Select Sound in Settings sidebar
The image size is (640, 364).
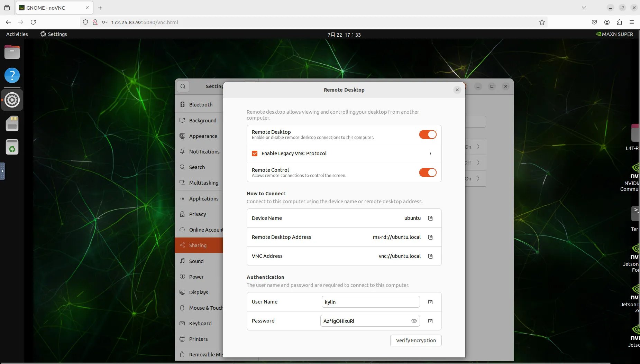pyautogui.click(x=196, y=261)
